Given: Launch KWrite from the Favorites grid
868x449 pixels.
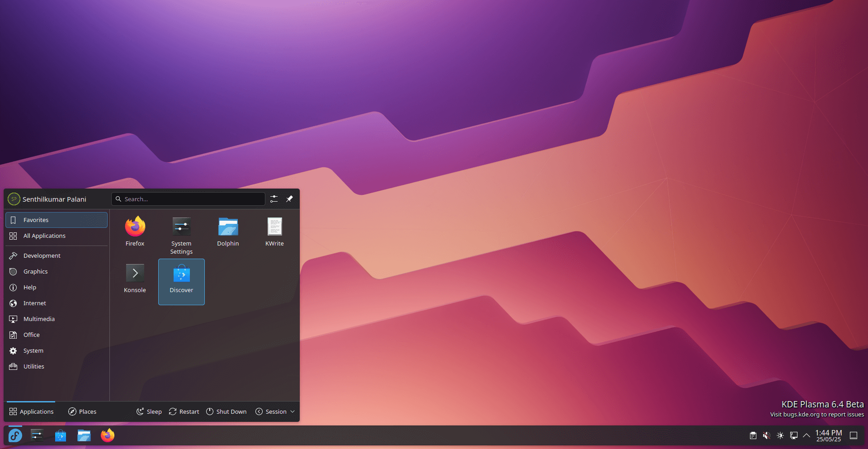Looking at the screenshot, I should 274,232.
